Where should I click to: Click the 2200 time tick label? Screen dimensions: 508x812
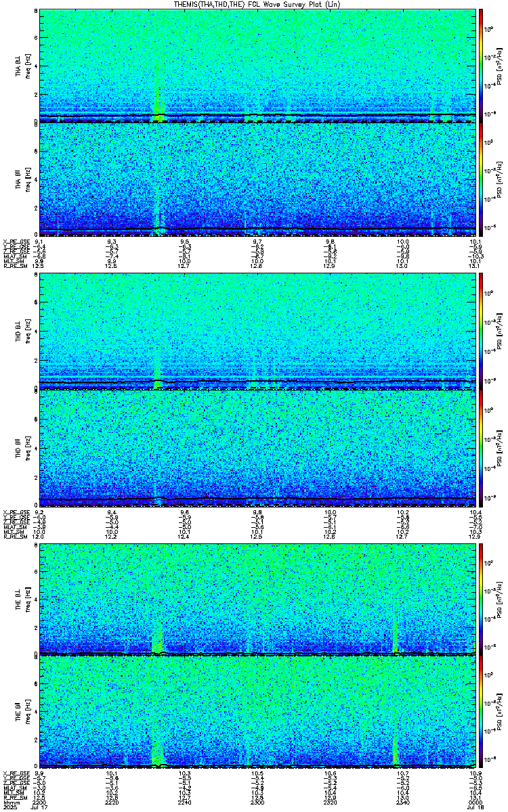pos(39,804)
